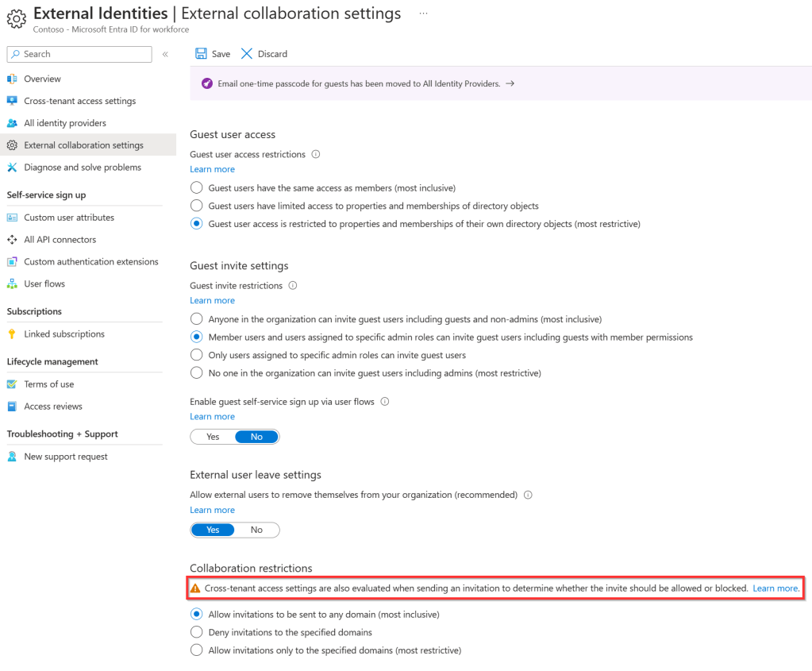812x671 pixels.
Task: Open Custom user attributes settings
Action: 67,217
